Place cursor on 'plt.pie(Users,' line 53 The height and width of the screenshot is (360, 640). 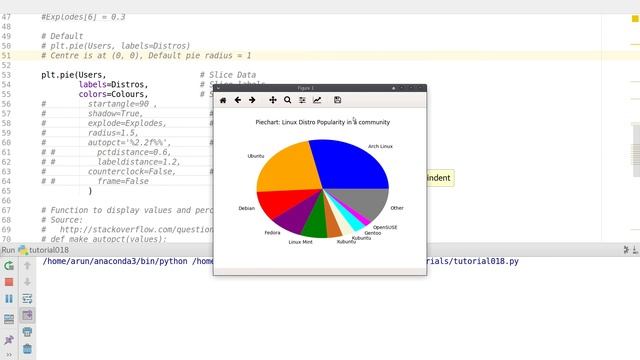[73, 75]
